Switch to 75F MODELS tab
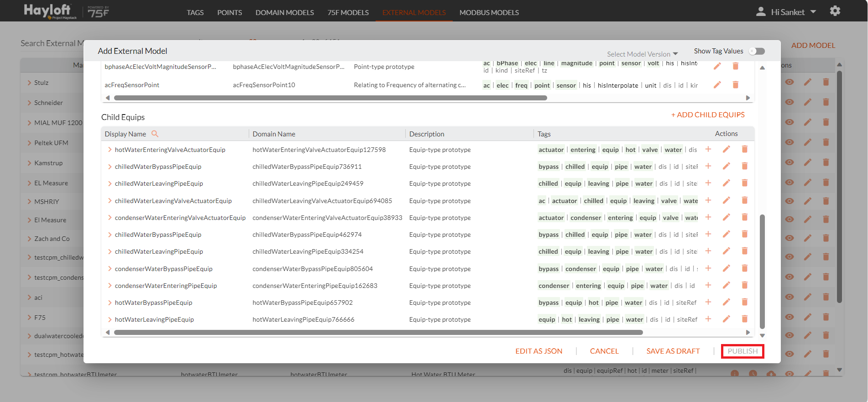 tap(348, 12)
